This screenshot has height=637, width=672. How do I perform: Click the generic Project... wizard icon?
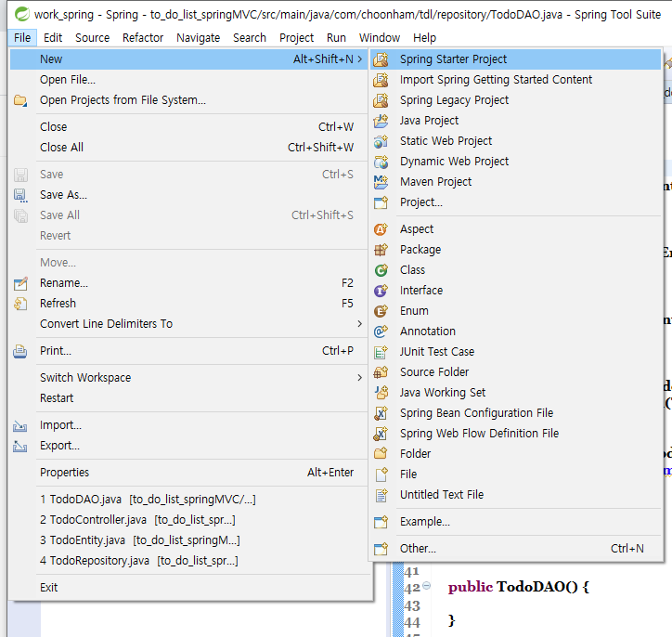coord(381,202)
